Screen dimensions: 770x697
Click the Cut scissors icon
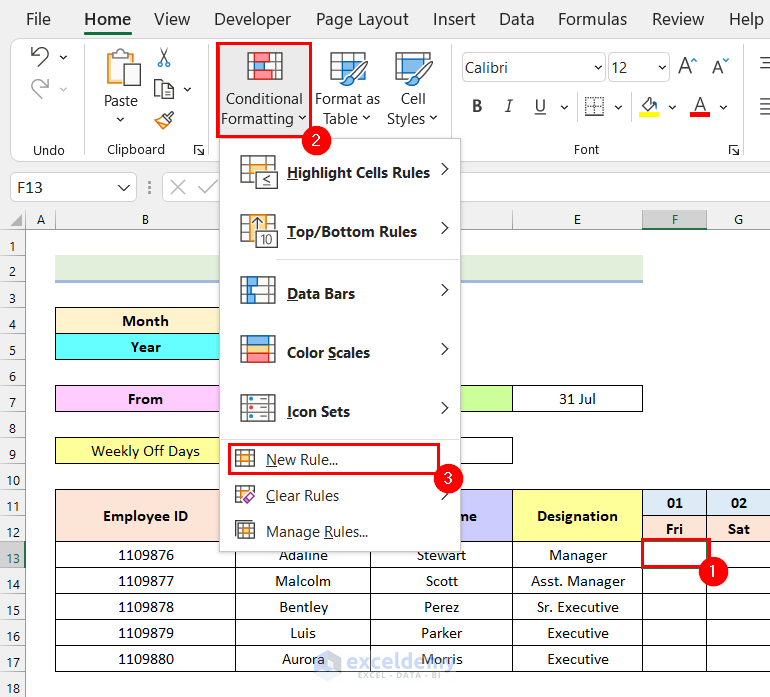(164, 57)
